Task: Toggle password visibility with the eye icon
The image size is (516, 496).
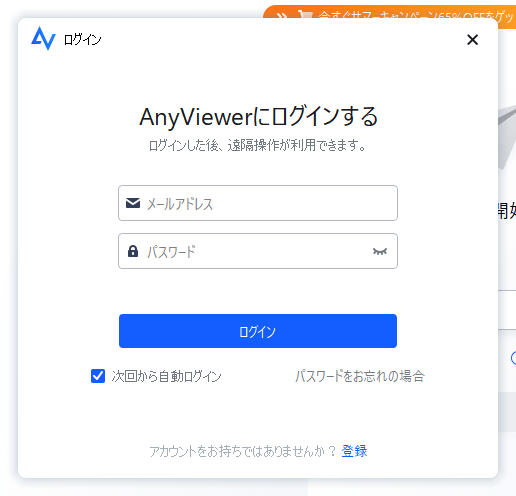Action: (x=380, y=251)
